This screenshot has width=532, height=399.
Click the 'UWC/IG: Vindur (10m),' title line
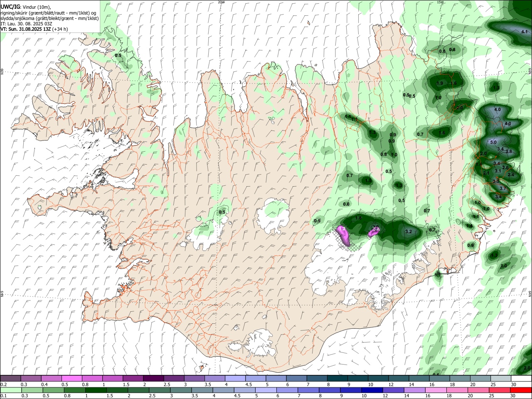pyautogui.click(x=25, y=7)
